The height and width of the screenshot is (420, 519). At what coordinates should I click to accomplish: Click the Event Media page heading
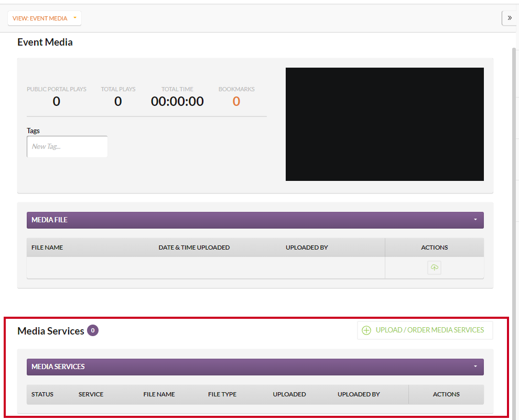pyautogui.click(x=45, y=42)
